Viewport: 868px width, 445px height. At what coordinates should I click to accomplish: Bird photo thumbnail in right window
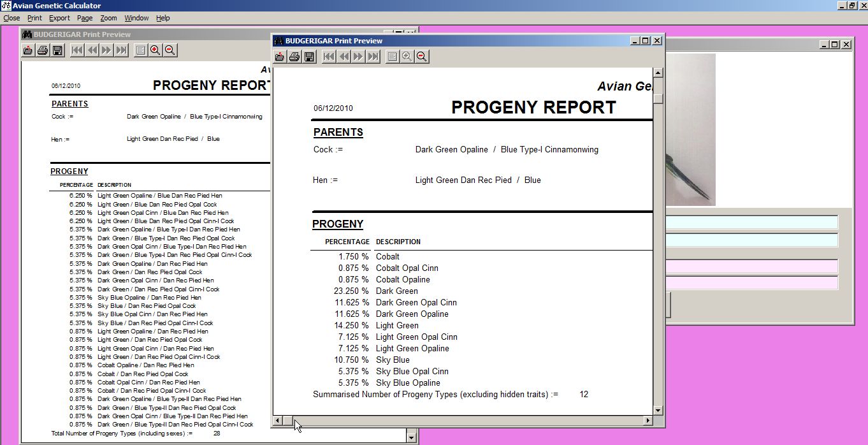click(x=690, y=129)
